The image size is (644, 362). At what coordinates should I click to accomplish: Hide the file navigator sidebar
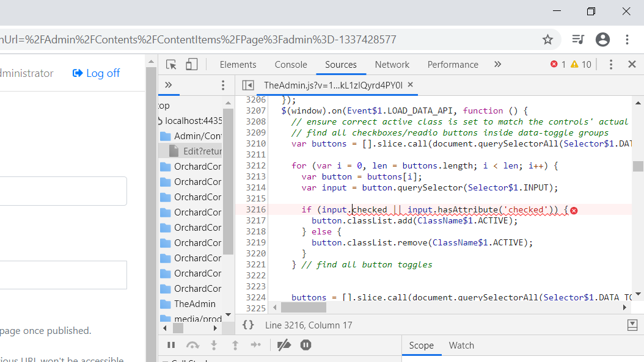coord(247,85)
